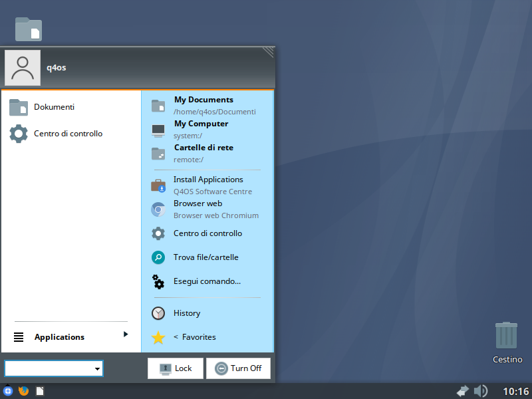Open the search box dropdown arrow
This screenshot has width=532, height=399.
point(97,368)
